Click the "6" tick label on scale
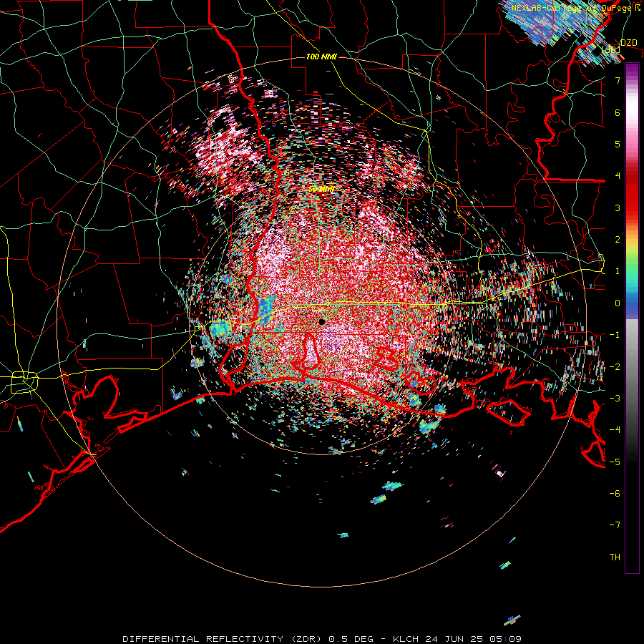644x644 pixels. pos(618,112)
